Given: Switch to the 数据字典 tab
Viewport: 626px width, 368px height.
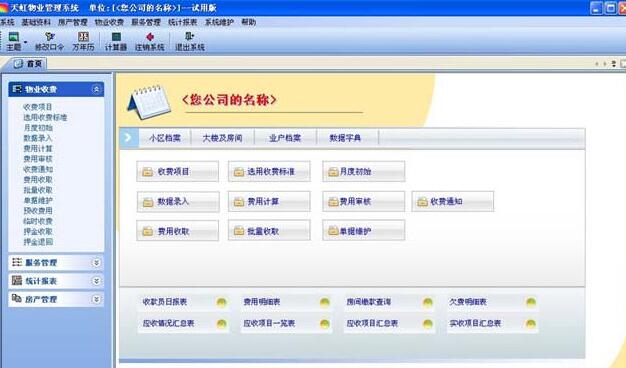Looking at the screenshot, I should point(345,138).
